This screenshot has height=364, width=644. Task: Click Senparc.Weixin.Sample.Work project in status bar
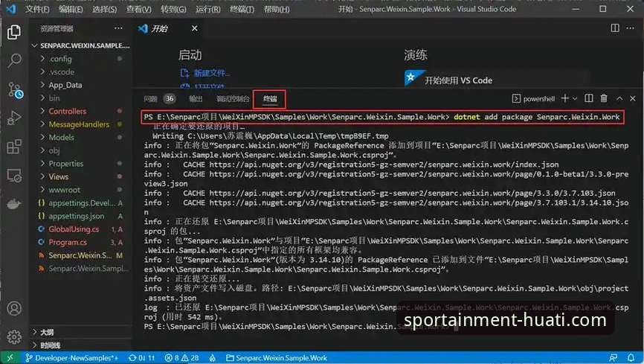click(277, 358)
